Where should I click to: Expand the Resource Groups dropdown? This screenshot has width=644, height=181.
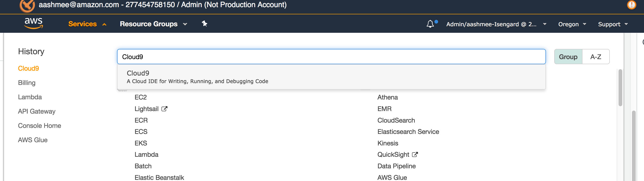tap(153, 24)
